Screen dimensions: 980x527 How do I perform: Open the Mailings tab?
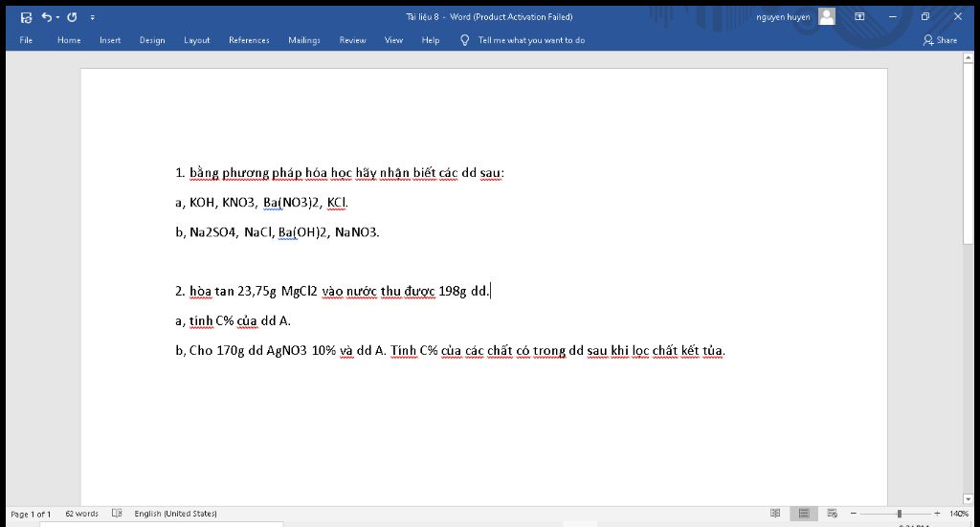tap(303, 40)
